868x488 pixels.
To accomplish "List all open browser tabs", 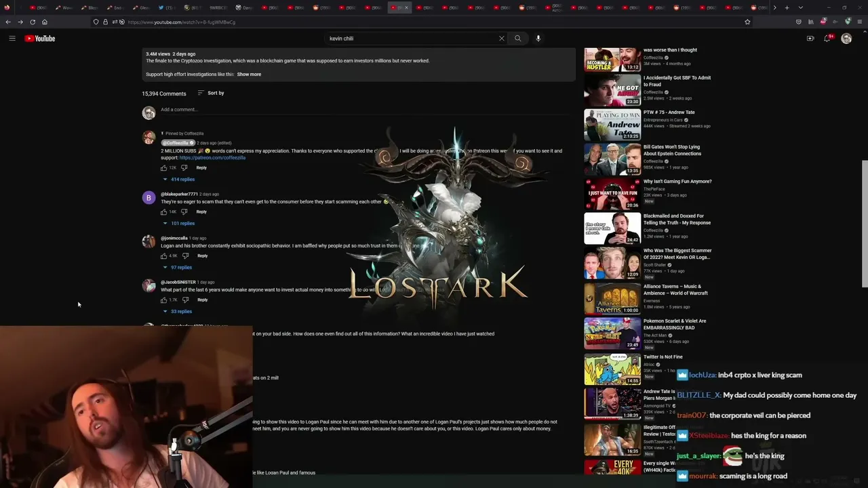I will tap(800, 7).
